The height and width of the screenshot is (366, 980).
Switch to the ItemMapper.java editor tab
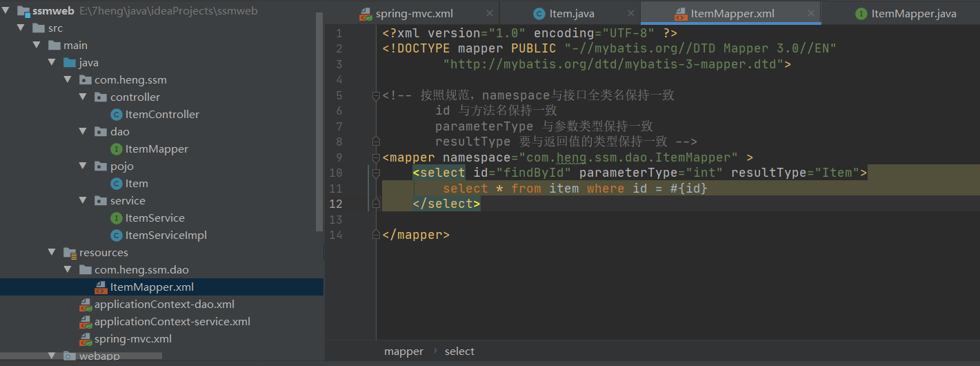(x=906, y=14)
